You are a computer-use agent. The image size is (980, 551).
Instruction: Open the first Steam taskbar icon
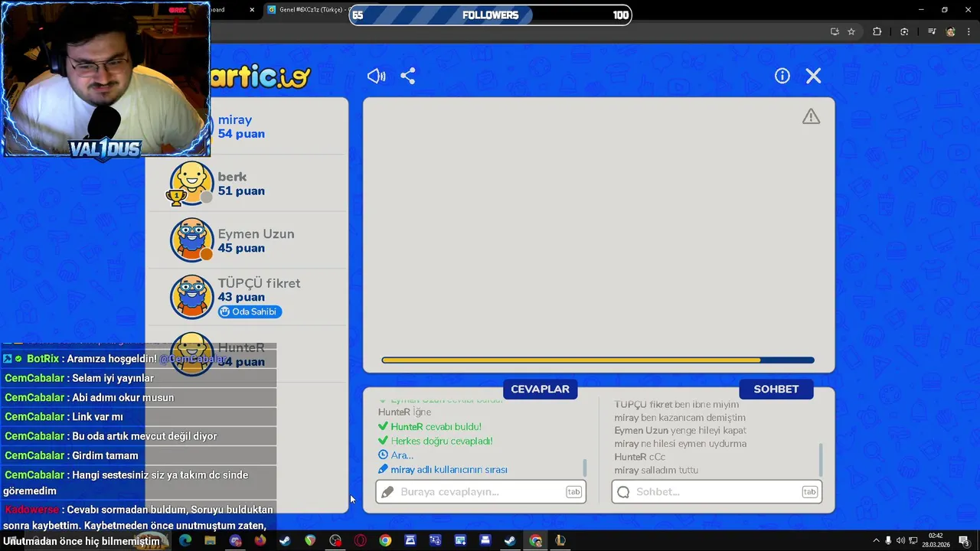coord(285,540)
